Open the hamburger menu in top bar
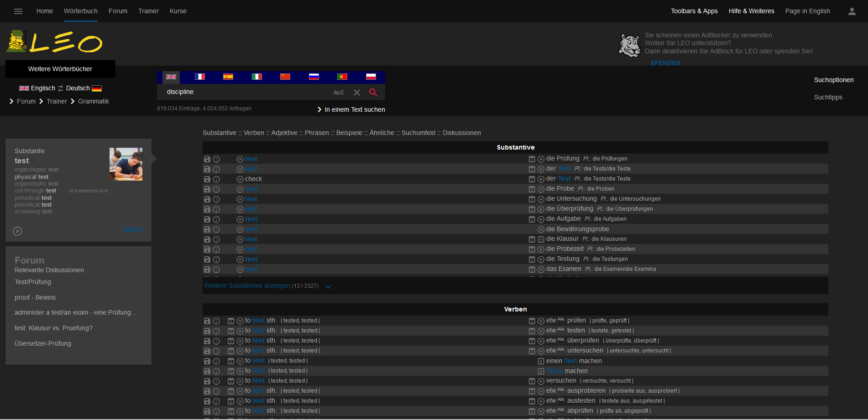The height and width of the screenshot is (420, 868). pyautogui.click(x=18, y=11)
